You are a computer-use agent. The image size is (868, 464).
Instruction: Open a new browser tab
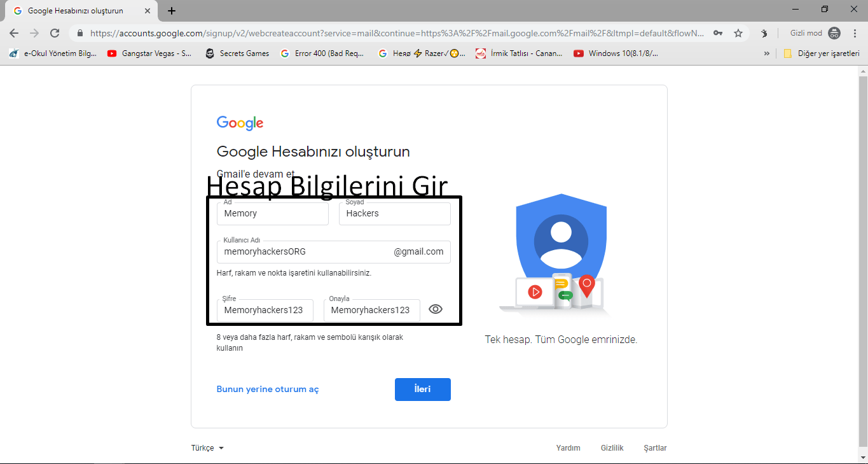point(172,11)
